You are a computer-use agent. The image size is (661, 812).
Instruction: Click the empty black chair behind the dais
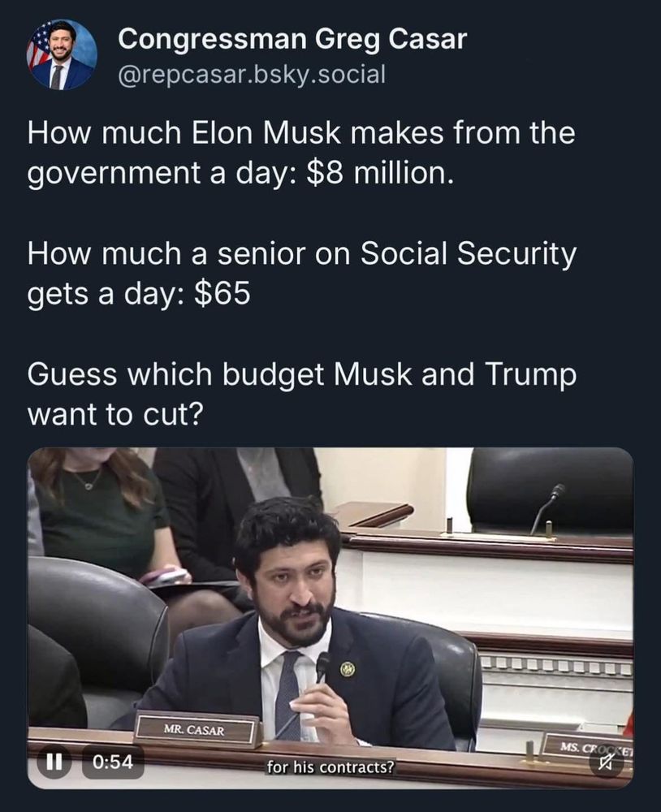pos(549,490)
